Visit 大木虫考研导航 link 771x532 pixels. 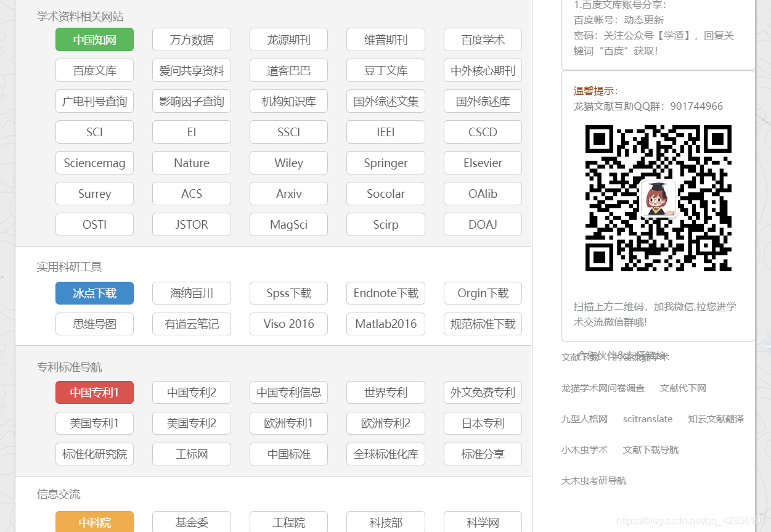pos(594,480)
